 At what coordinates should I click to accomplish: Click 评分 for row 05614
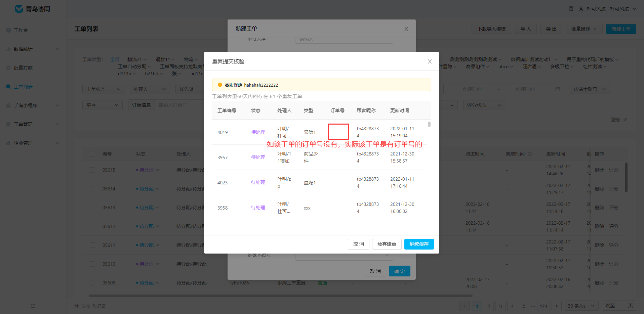pyautogui.click(x=613, y=189)
